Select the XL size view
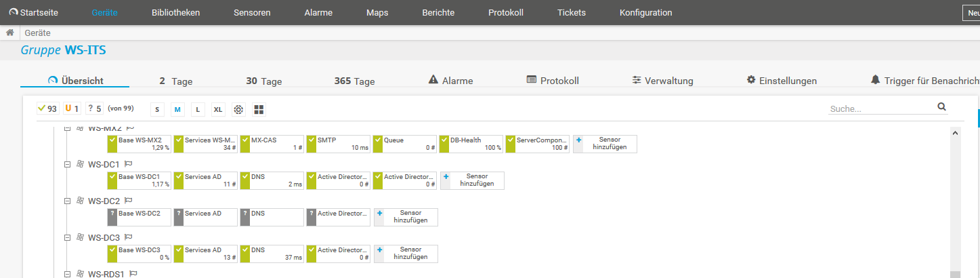The image size is (980, 278). (x=218, y=109)
